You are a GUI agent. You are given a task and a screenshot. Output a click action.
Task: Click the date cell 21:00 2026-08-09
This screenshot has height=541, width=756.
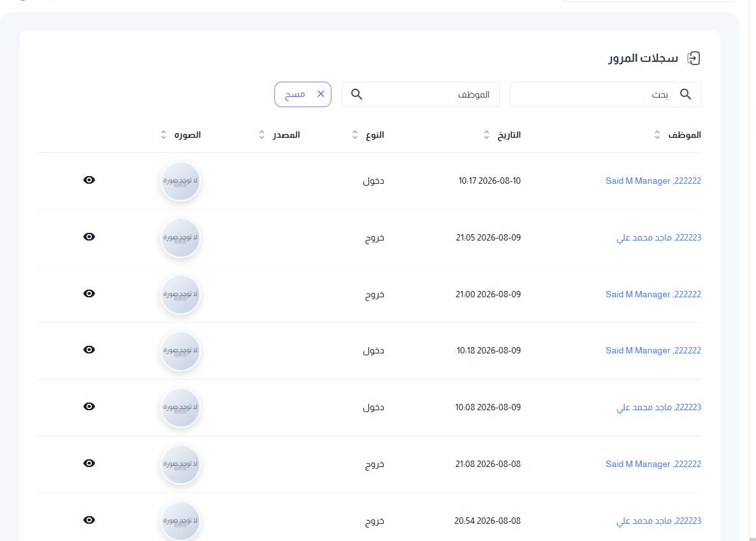coord(488,294)
